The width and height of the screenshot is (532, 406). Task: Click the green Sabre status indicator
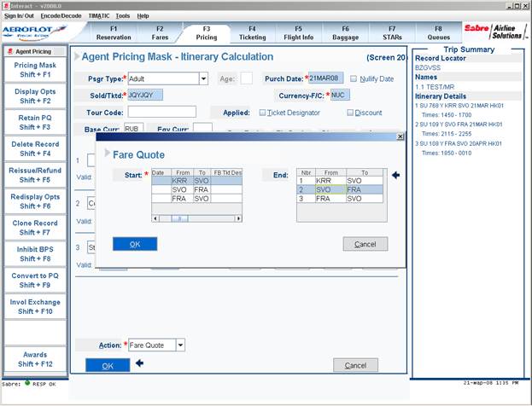[x=27, y=383]
